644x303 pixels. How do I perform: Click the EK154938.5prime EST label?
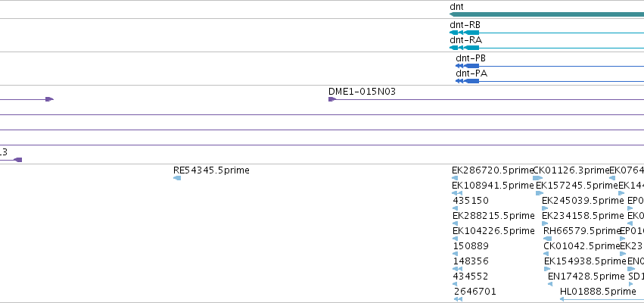(585, 261)
